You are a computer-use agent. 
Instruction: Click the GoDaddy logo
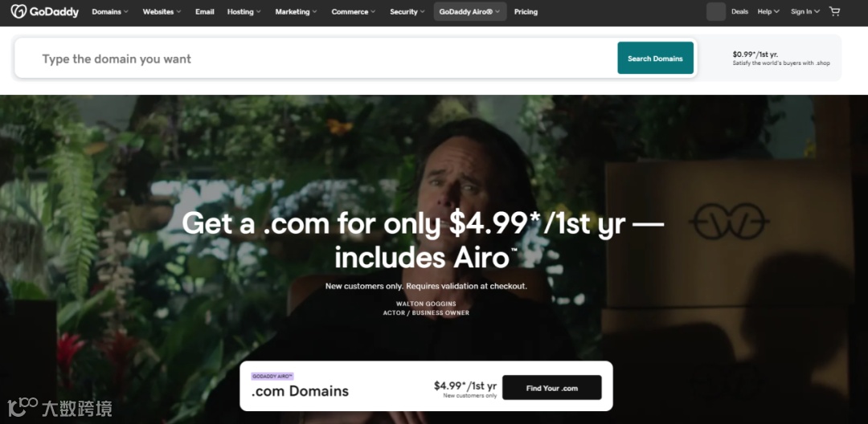45,11
